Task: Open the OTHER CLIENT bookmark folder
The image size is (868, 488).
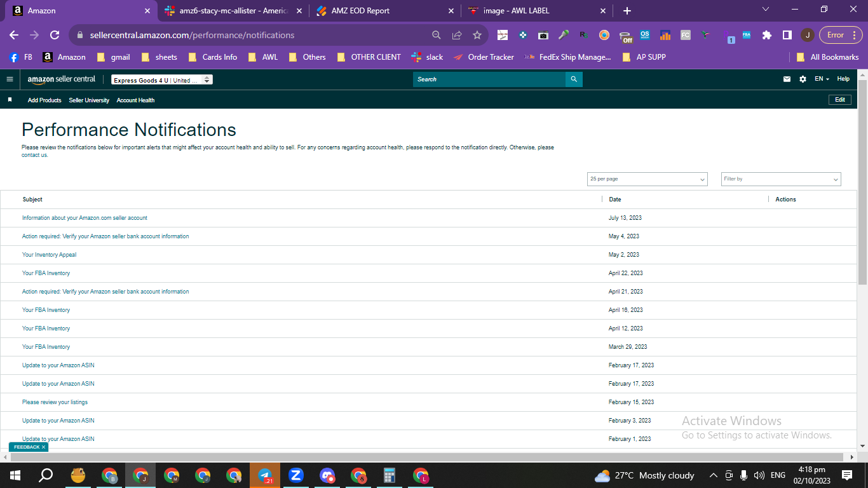Action: point(369,57)
